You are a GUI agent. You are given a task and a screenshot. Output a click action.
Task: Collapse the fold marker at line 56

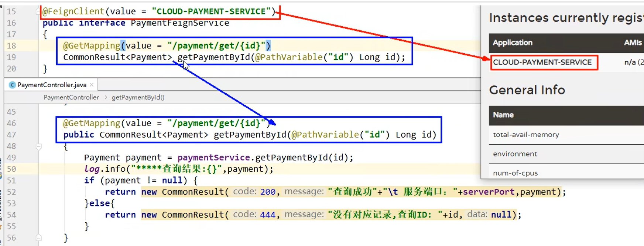(x=38, y=238)
